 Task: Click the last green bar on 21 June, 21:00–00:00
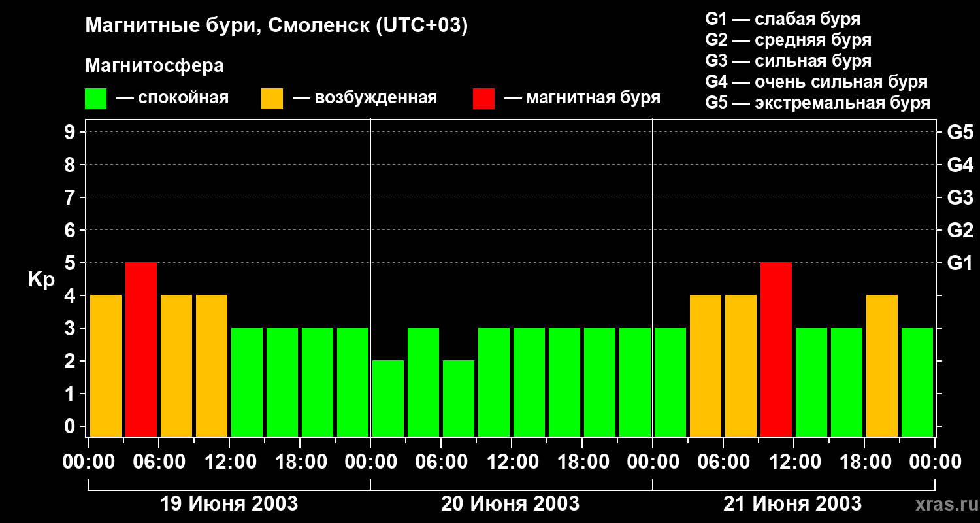click(x=917, y=382)
